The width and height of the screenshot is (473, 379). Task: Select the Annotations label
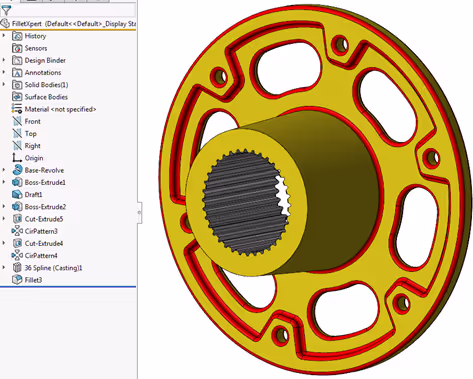pos(43,73)
